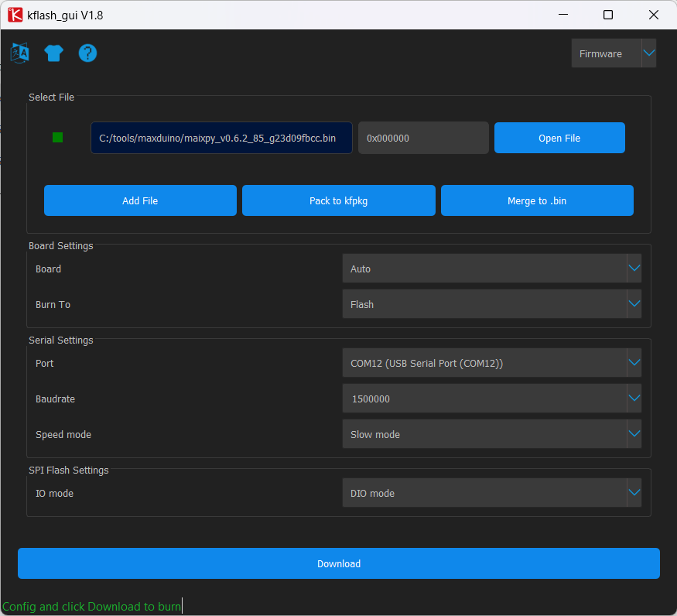Expand the Speed mode dropdown showing Slow mode
This screenshot has width=677, height=616.
point(492,434)
